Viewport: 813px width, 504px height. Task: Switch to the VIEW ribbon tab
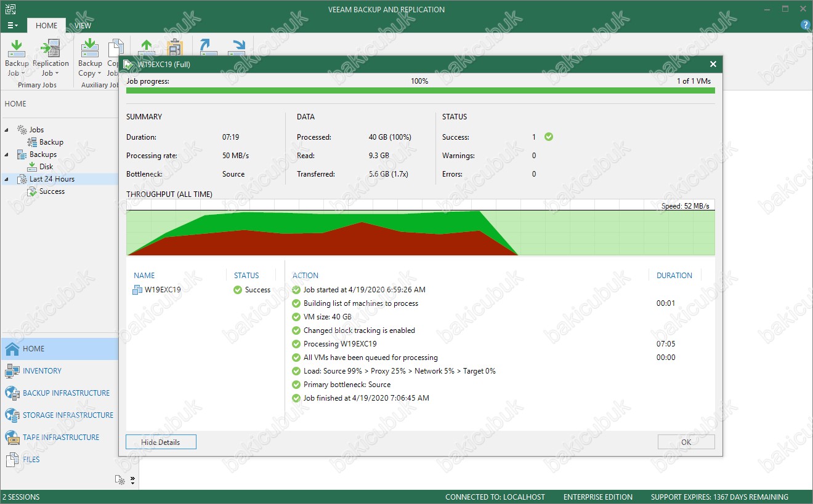point(83,26)
